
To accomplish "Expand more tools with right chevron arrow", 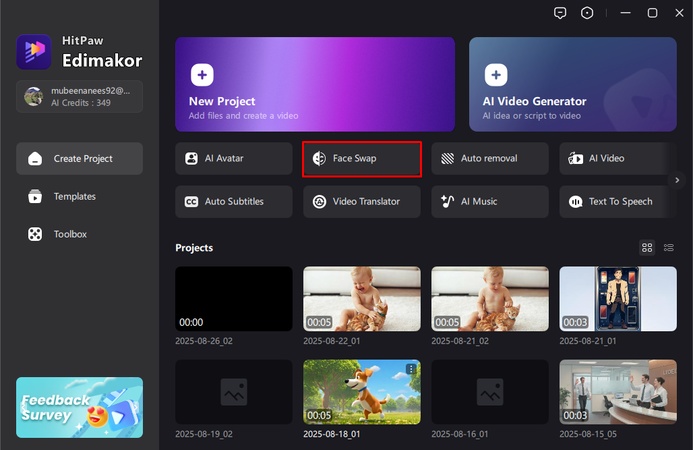I will 677,180.
